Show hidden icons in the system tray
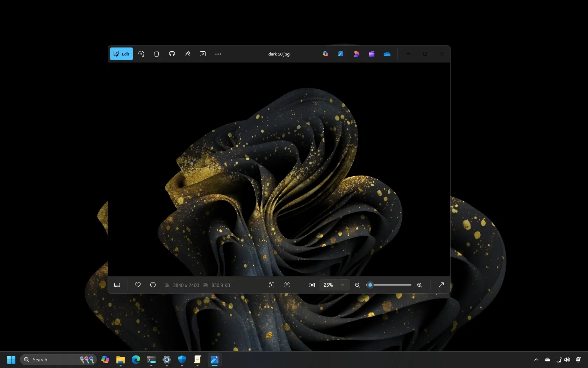588x368 pixels. click(536, 360)
